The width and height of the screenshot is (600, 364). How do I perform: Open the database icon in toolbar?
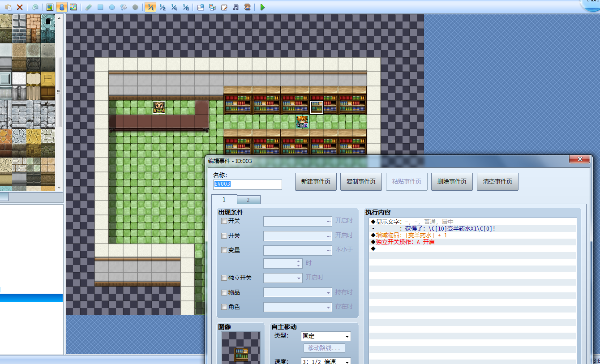click(x=201, y=7)
